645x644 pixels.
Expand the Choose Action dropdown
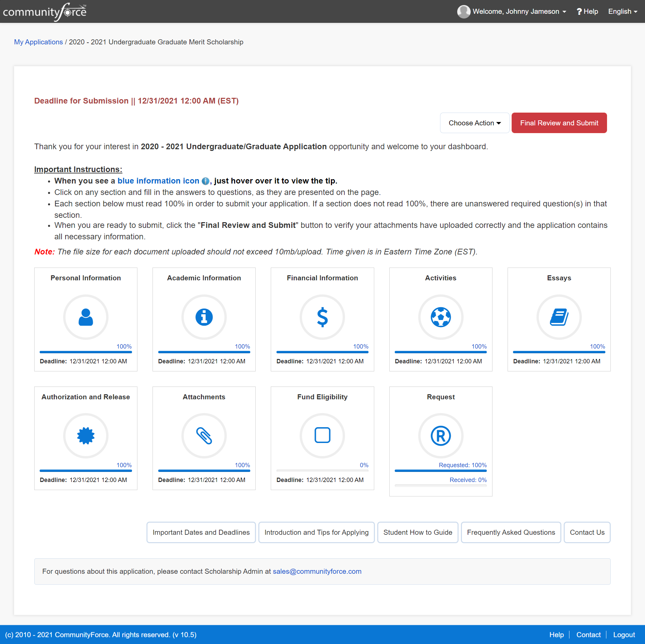coord(474,123)
